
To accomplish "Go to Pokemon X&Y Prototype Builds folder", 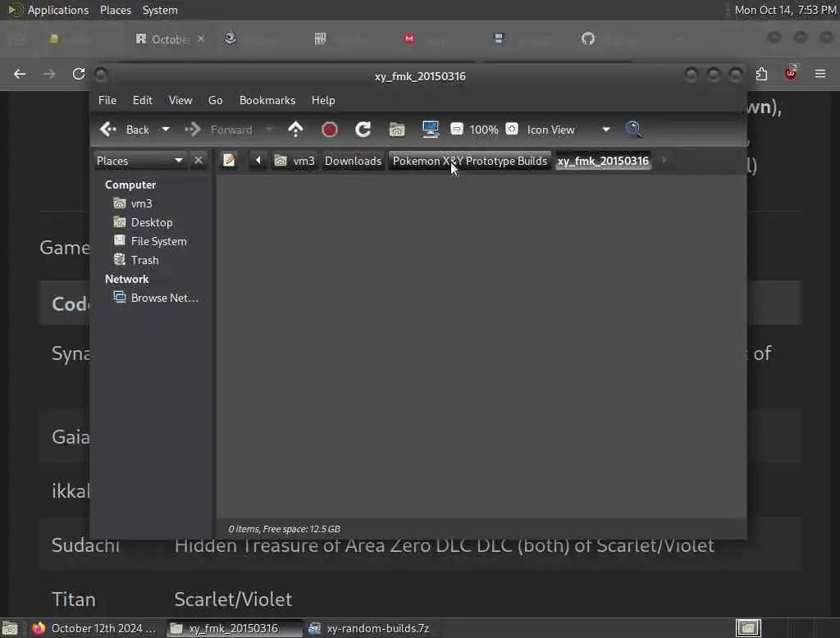I will click(x=470, y=161).
